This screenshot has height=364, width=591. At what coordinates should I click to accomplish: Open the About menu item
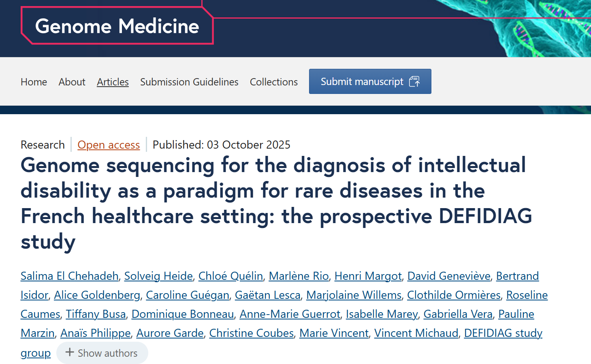tap(72, 82)
